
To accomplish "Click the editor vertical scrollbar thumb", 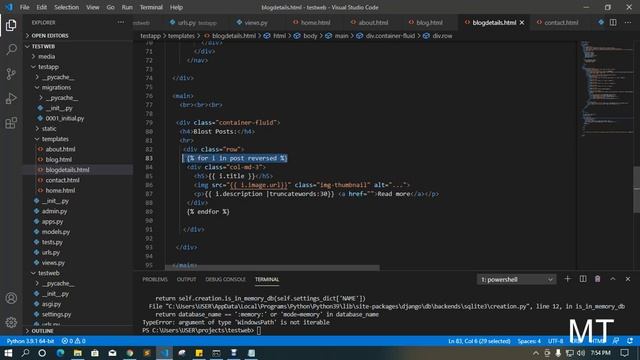I will (636, 189).
